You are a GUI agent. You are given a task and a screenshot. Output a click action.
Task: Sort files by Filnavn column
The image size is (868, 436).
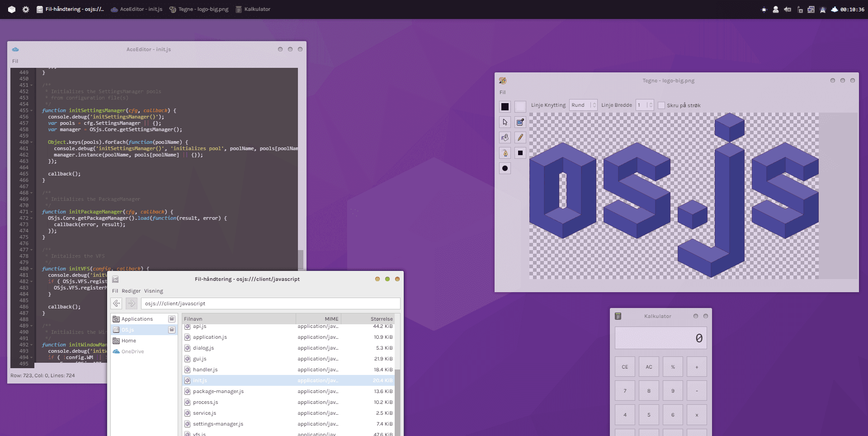tap(239, 319)
